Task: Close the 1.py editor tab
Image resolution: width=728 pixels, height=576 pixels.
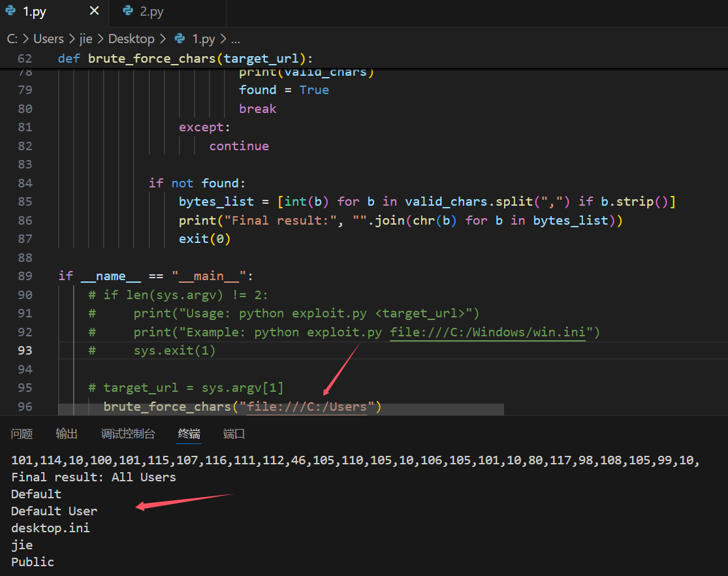Action: tap(94, 10)
